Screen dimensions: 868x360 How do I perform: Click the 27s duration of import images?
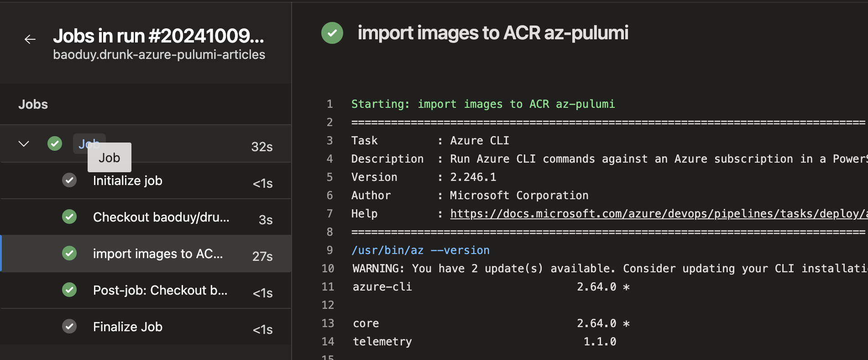pos(262,256)
